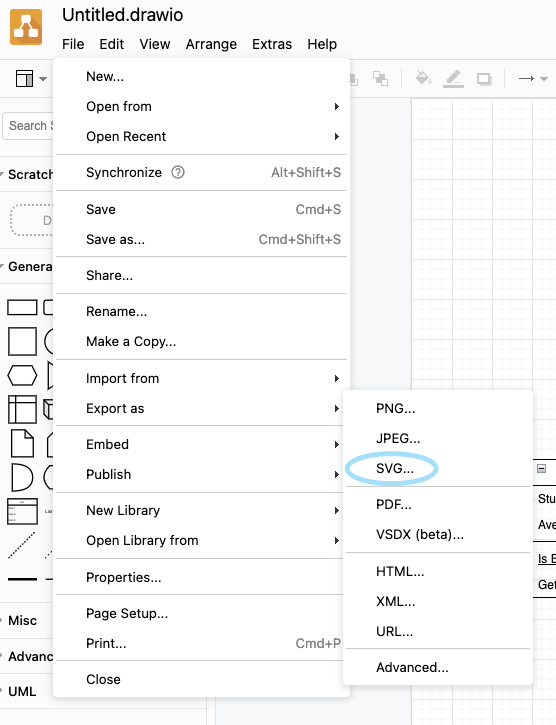The image size is (556, 725).
Task: Export as VSDX (beta)...
Action: coord(438,535)
